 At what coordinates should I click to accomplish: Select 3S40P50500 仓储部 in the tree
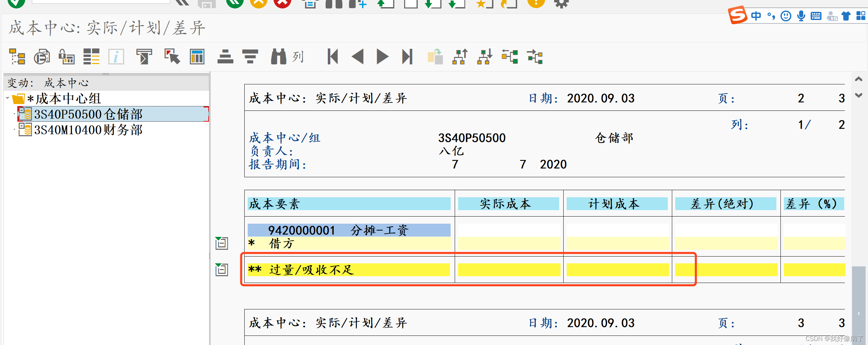point(113,114)
